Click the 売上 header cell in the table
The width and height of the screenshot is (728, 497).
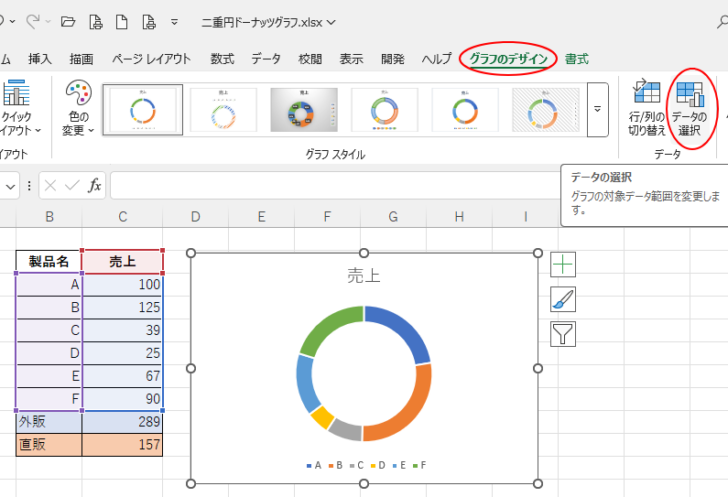click(123, 262)
